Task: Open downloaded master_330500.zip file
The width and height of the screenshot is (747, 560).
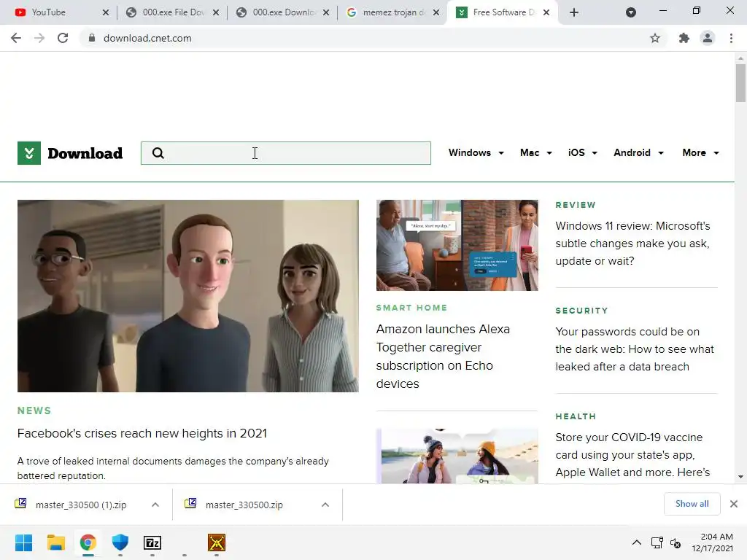Action: [243, 505]
